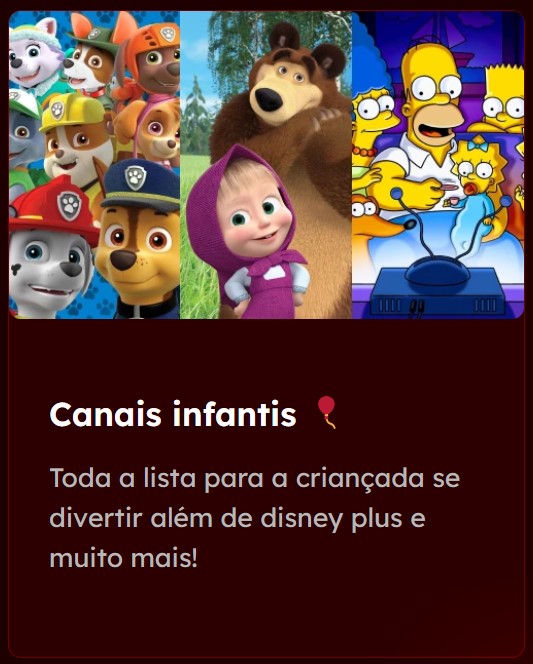
Task: Click the Canais infantis heading
Action: (x=173, y=415)
